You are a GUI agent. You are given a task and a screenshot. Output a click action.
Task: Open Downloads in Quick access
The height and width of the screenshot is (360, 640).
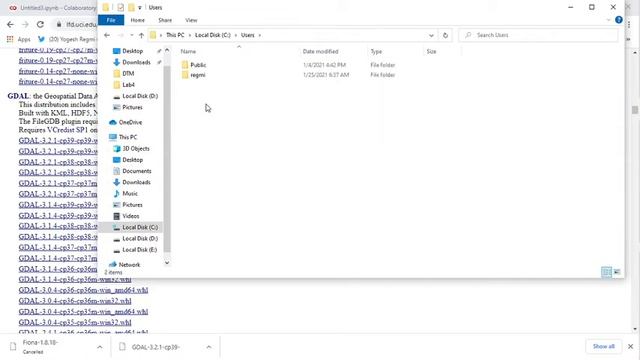click(x=136, y=62)
